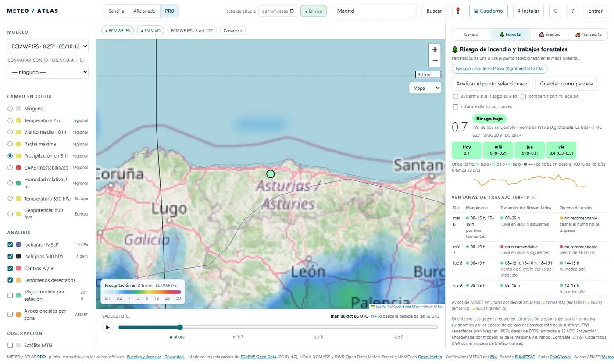The height and width of the screenshot is (364, 614).
Task: Switch to the Transporte tab
Action: tap(588, 34)
